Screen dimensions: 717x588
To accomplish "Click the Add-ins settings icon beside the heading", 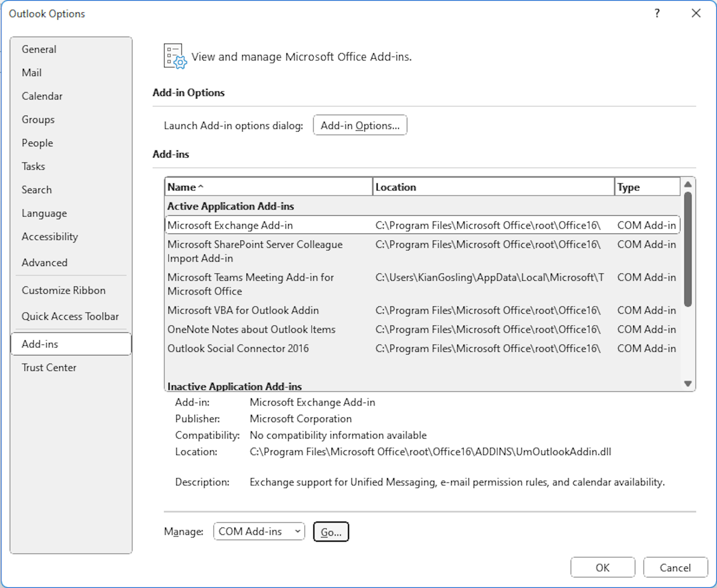I will click(175, 56).
